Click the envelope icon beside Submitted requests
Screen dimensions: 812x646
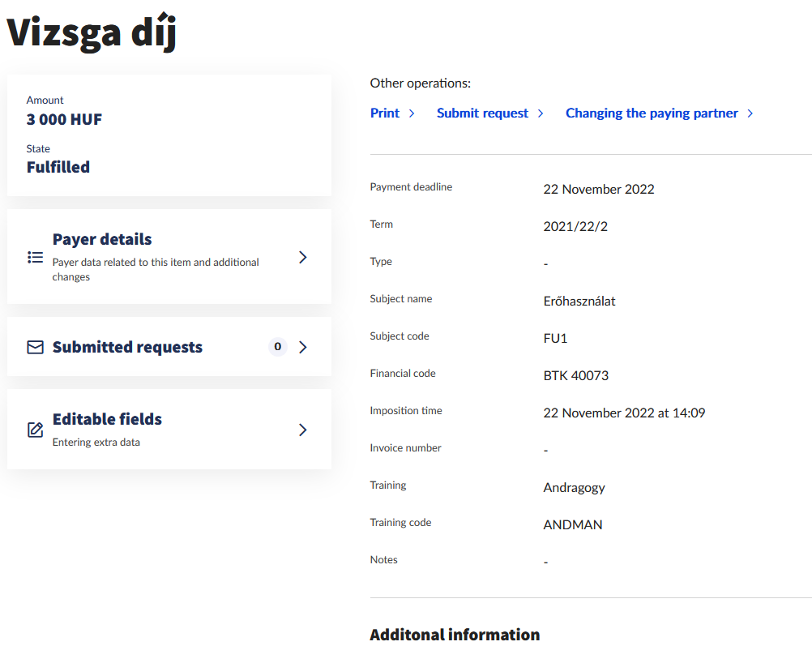pos(35,347)
